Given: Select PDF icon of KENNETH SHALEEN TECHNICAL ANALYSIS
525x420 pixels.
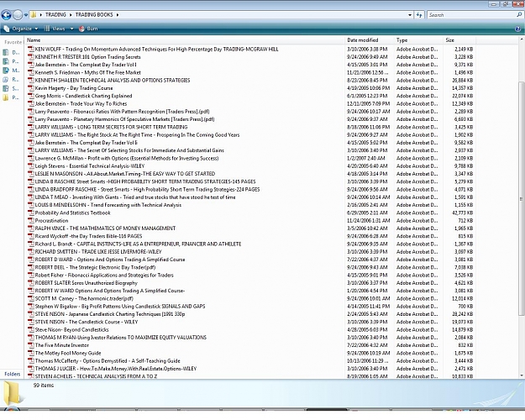Looking at the screenshot, I should tap(31, 81).
